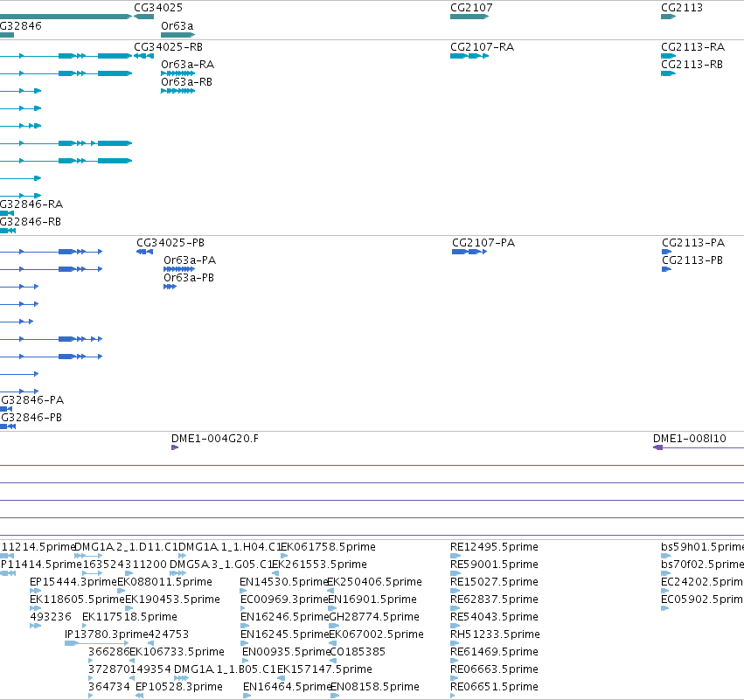Select the CG2113-PB protein label
The image size is (744, 700).
click(692, 260)
